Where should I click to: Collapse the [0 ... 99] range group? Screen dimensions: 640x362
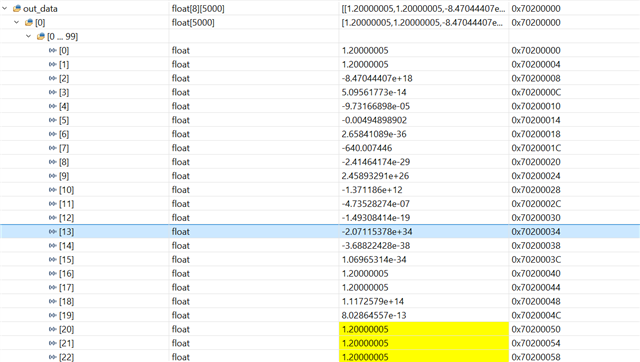pyautogui.click(x=29, y=36)
